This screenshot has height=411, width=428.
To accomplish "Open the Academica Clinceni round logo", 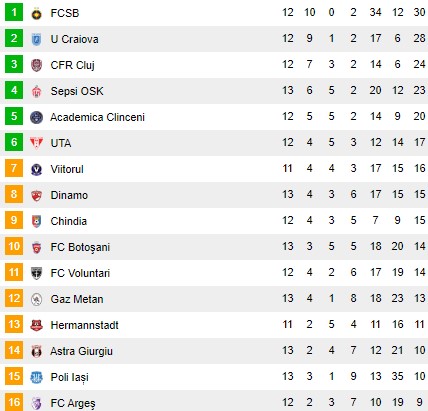I will (36, 117).
